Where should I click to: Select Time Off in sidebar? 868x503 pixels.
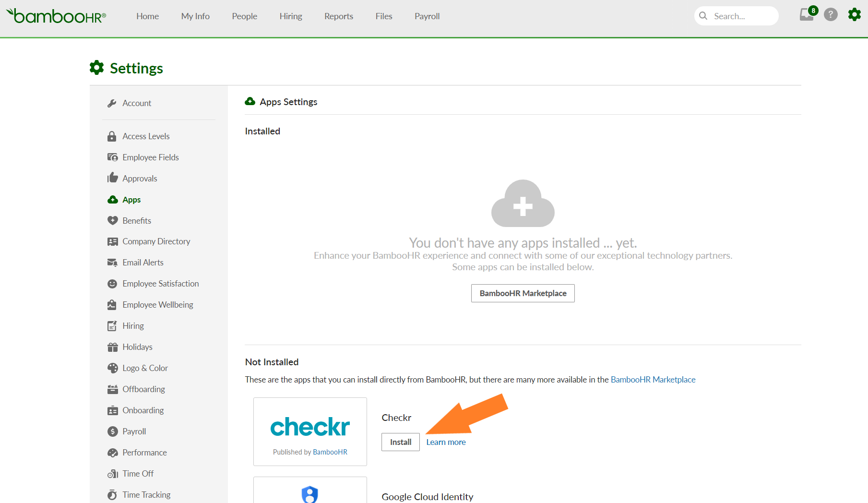138,474
